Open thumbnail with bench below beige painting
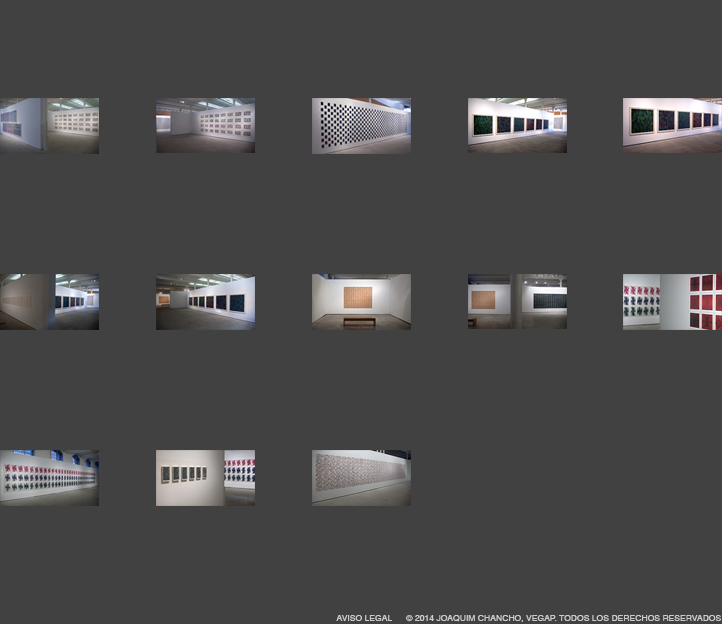The image size is (722, 624). point(361,302)
